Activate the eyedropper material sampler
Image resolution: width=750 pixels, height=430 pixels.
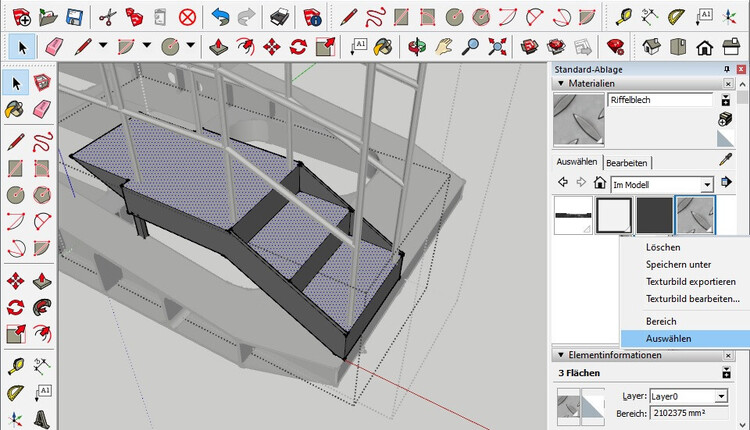(x=727, y=160)
